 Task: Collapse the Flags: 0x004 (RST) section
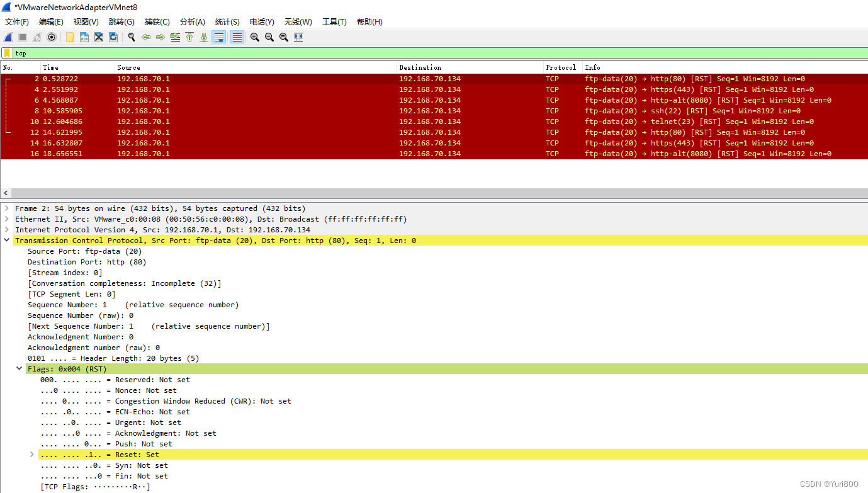point(20,369)
